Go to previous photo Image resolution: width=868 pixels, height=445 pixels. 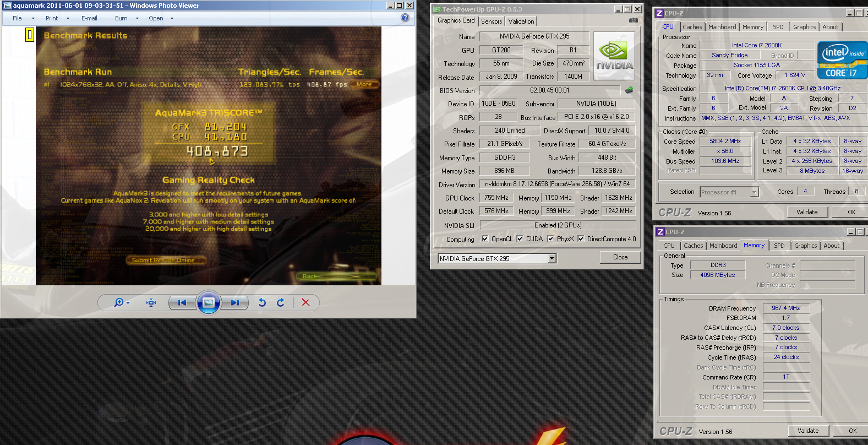coord(182,302)
